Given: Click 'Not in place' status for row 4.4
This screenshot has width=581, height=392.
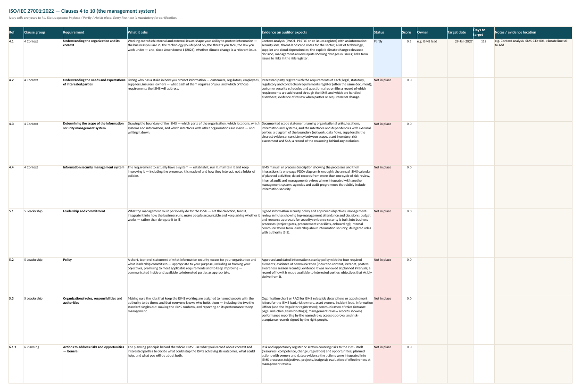Looking at the screenshot, I should click(x=387, y=186).
